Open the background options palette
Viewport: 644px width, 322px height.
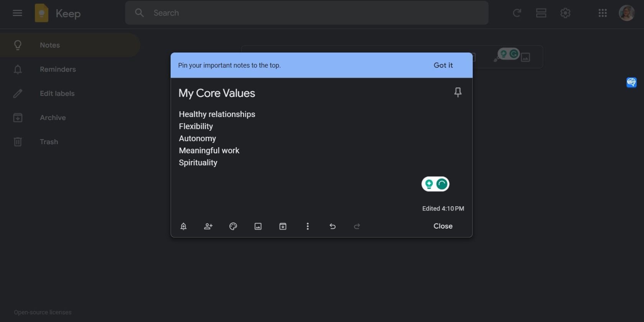coord(233,227)
